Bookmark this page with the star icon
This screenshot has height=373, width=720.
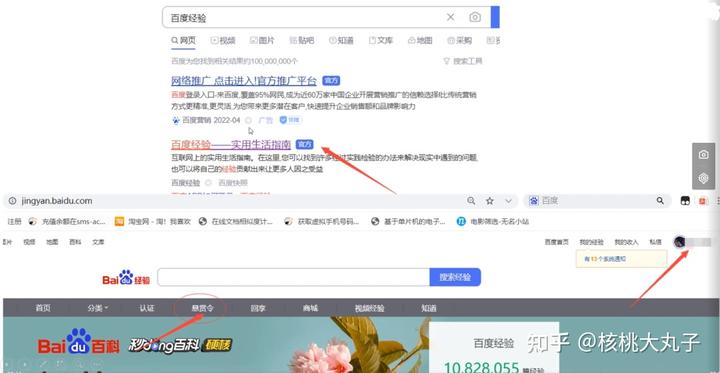pos(490,201)
